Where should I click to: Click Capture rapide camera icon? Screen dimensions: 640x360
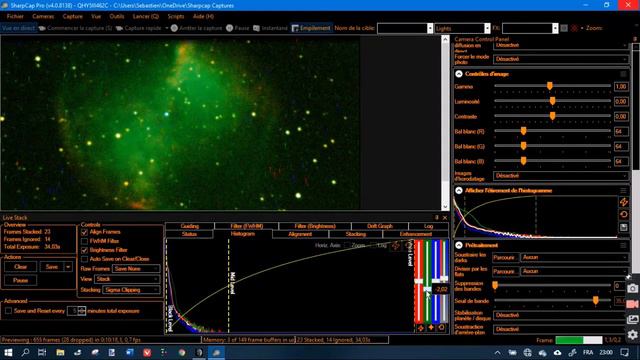coord(119,28)
